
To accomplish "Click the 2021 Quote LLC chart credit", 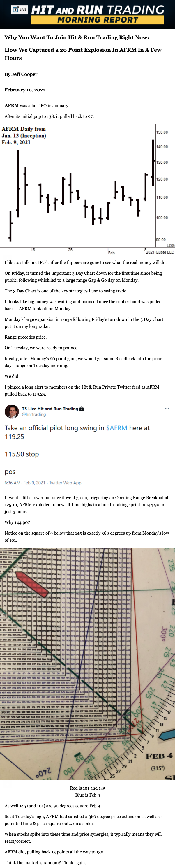I will [160, 252].
